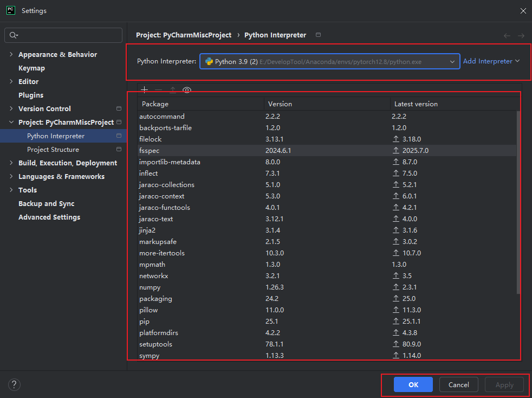Select the mpmath package row
The width and height of the screenshot is (532, 398).
327,265
